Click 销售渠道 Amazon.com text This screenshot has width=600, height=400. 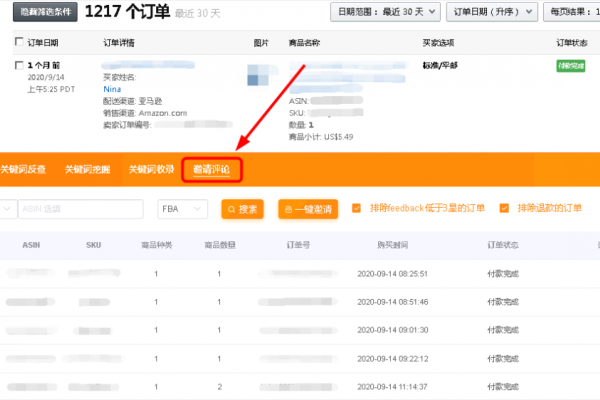pyautogui.click(x=145, y=113)
